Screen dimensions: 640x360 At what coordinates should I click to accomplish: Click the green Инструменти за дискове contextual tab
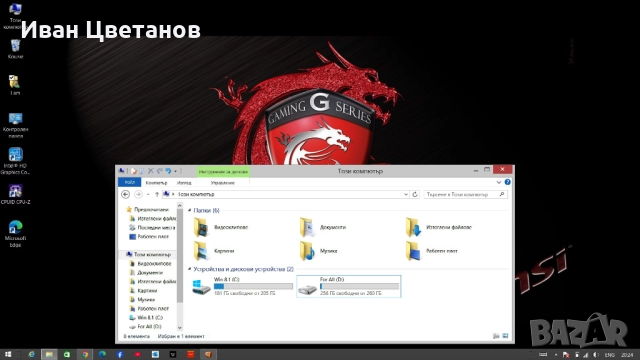(x=223, y=172)
